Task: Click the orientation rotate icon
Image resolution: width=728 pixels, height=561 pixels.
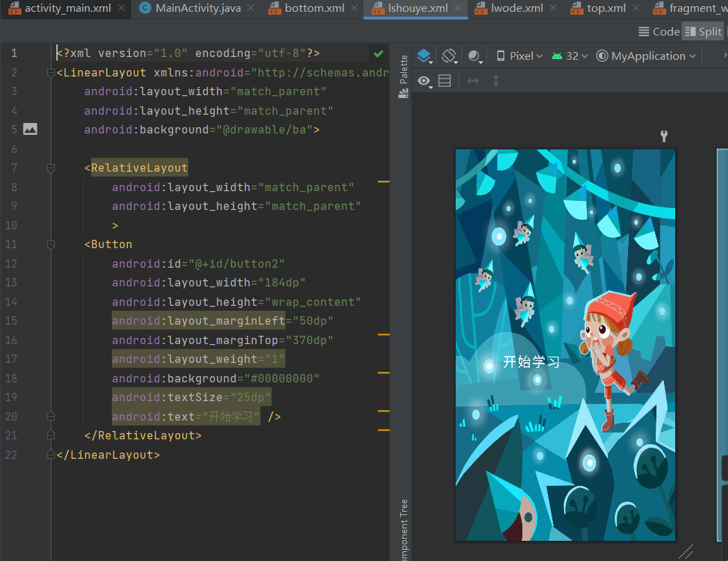Action: coord(449,56)
